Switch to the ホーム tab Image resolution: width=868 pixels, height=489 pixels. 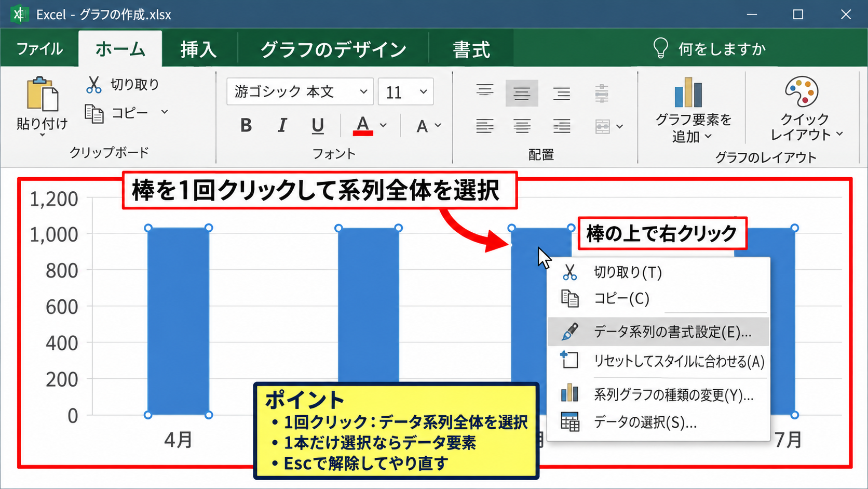point(120,49)
